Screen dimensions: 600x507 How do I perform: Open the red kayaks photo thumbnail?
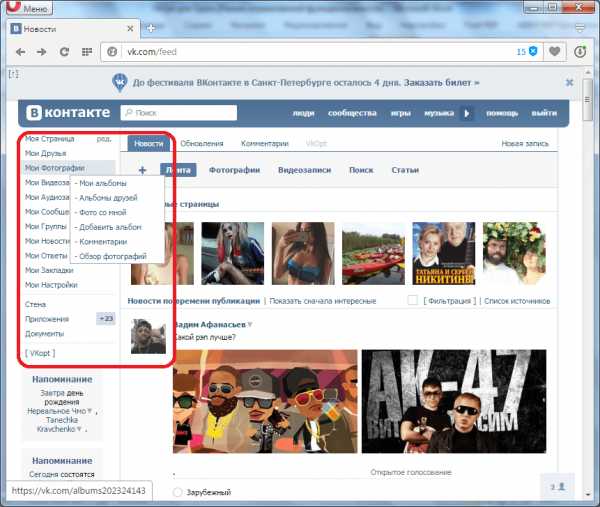[373, 253]
